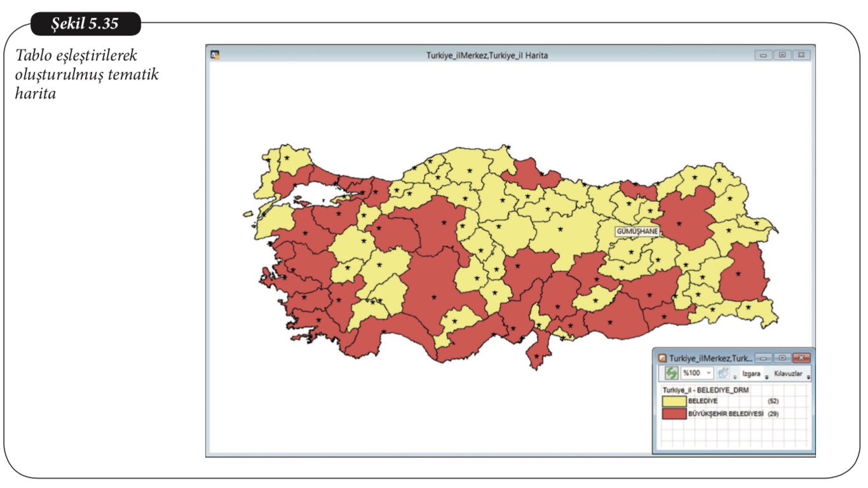Expand the overflow arrow after the hand tool
This screenshot has height=488, width=868.
pos(735,377)
